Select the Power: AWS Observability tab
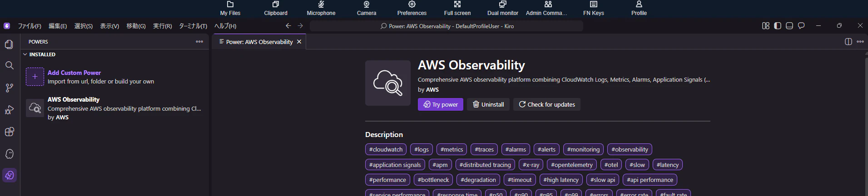 [x=259, y=42]
